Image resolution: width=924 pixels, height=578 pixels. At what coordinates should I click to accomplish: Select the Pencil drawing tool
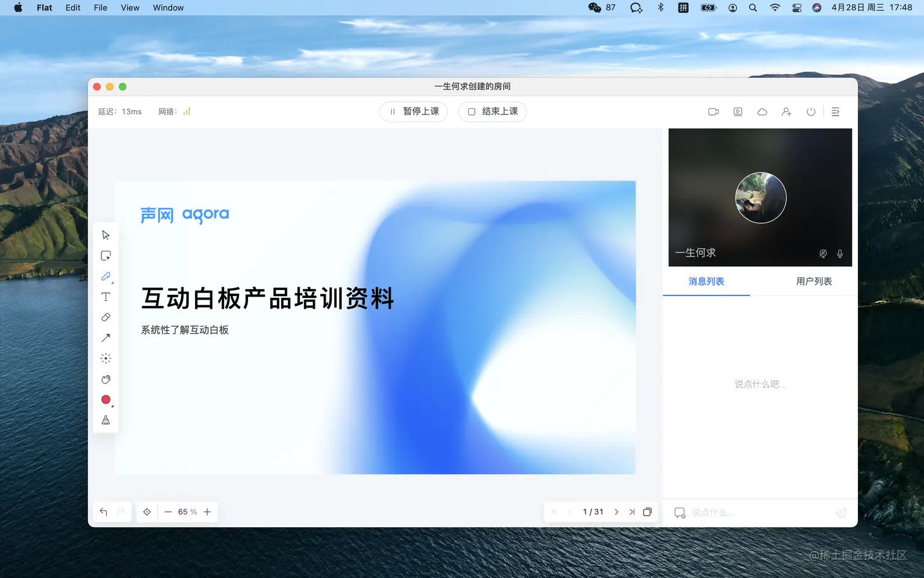pos(106,276)
